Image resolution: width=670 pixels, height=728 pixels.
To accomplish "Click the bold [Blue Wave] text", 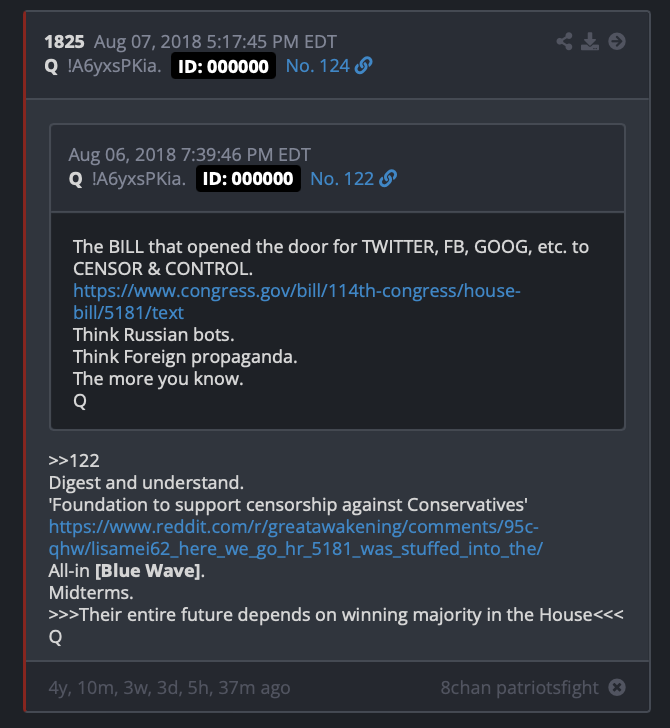I will (x=148, y=571).
